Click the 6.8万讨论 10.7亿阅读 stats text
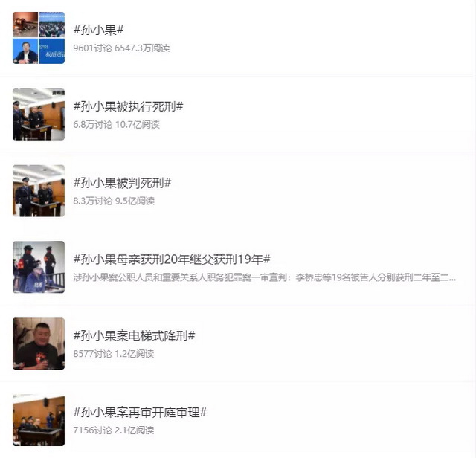 [x=117, y=124]
